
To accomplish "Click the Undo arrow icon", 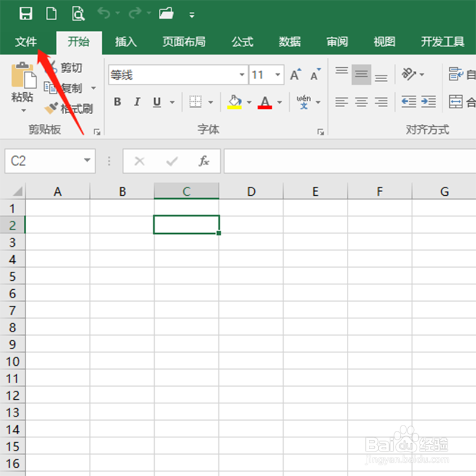I will (x=104, y=13).
